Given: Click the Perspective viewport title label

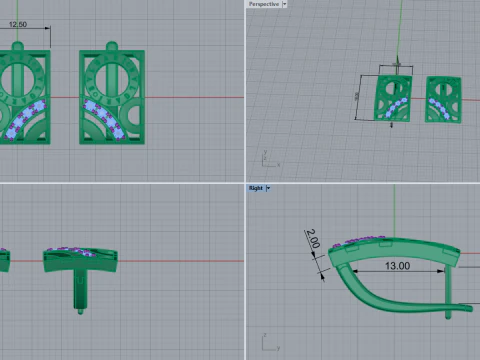Looking at the screenshot, I should (263, 4).
